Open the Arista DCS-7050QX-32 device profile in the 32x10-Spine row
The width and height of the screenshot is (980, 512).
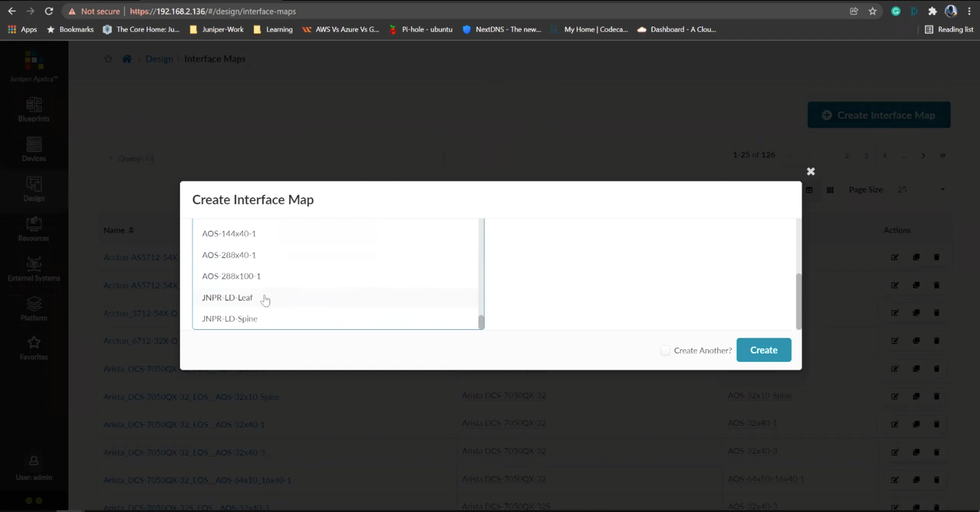pyautogui.click(x=504, y=395)
